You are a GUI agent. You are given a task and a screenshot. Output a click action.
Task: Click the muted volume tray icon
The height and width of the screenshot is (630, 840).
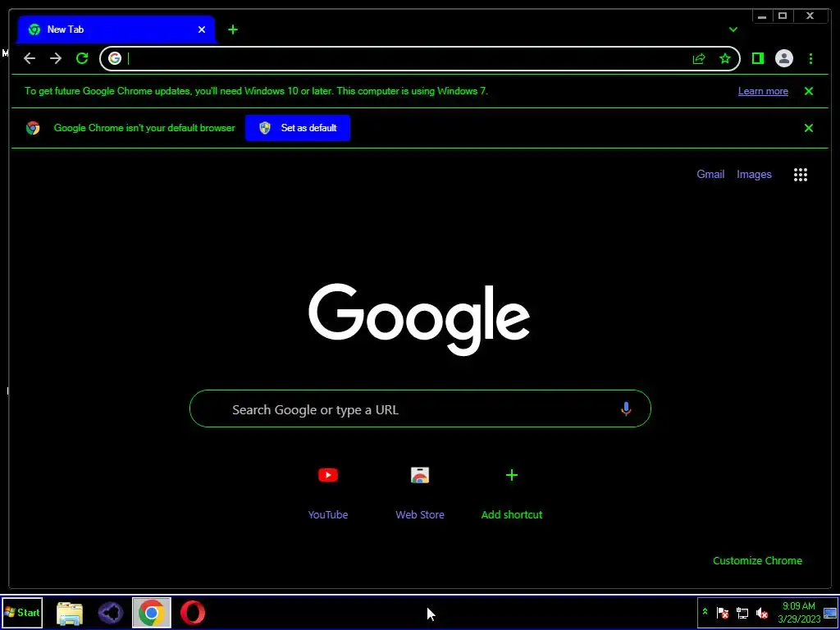click(x=761, y=612)
